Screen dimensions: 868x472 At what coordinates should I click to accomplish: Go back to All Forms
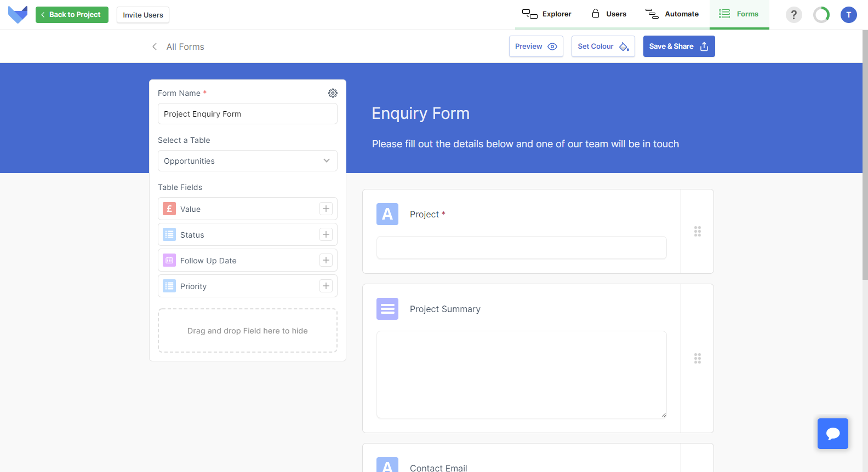point(185,47)
